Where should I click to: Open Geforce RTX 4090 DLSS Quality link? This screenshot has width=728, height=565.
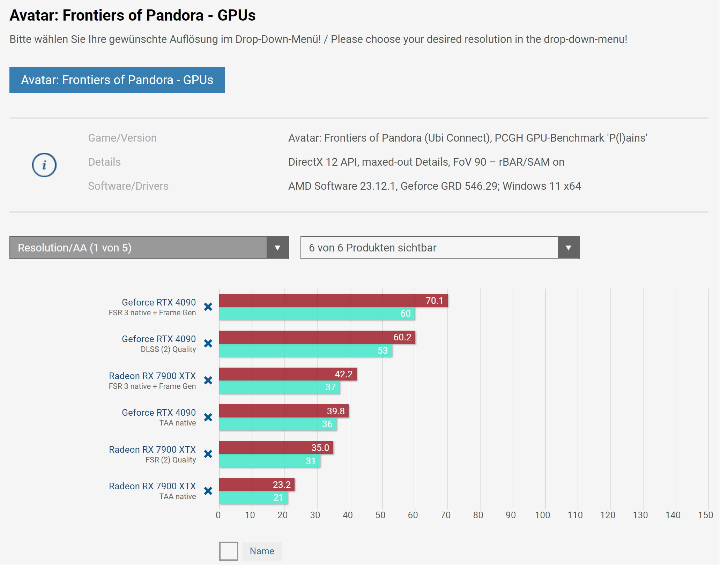click(x=158, y=339)
